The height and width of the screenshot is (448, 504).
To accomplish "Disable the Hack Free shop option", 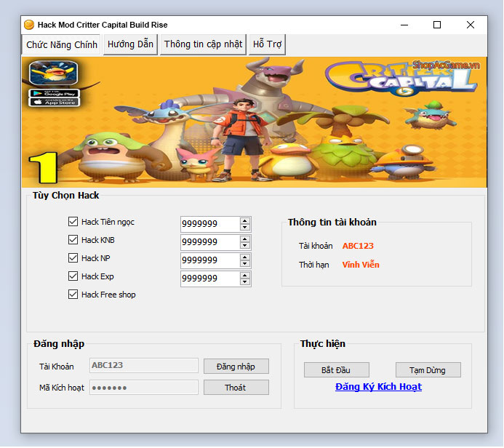I will pos(73,295).
